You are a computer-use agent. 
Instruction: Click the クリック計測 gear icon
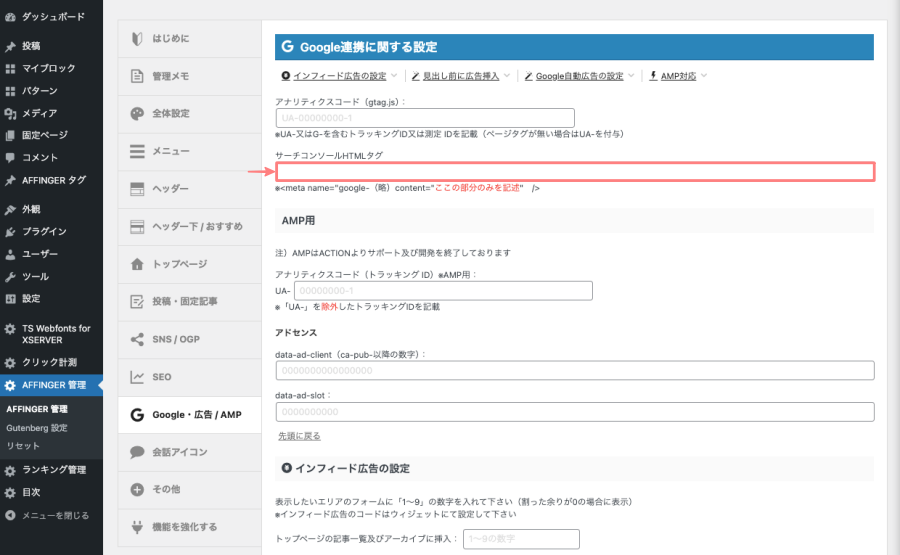10,363
